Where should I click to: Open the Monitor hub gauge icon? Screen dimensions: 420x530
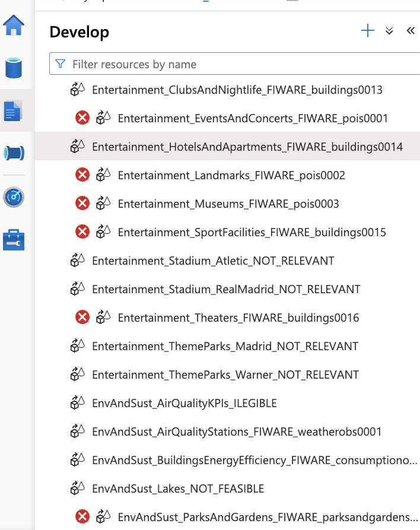pos(14,197)
